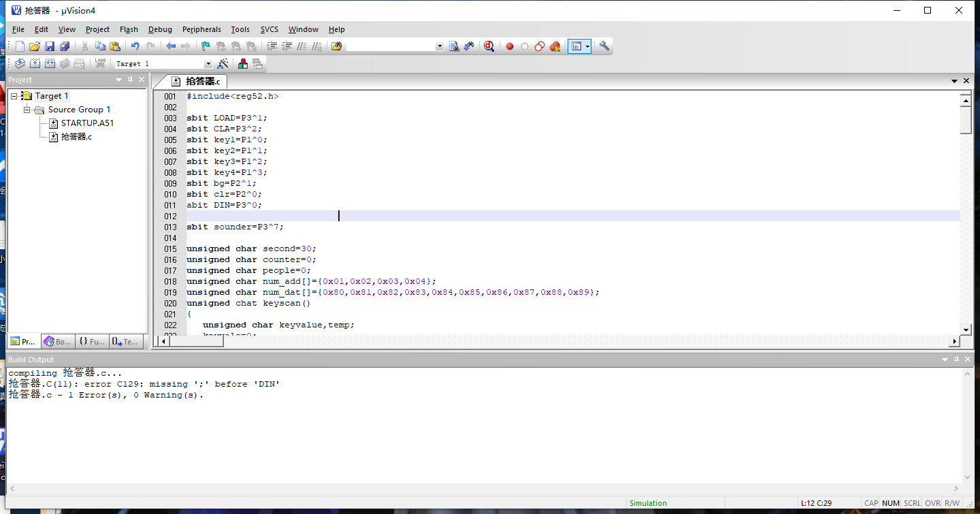
Task: Start the incremental find icon
Action: pos(469,46)
